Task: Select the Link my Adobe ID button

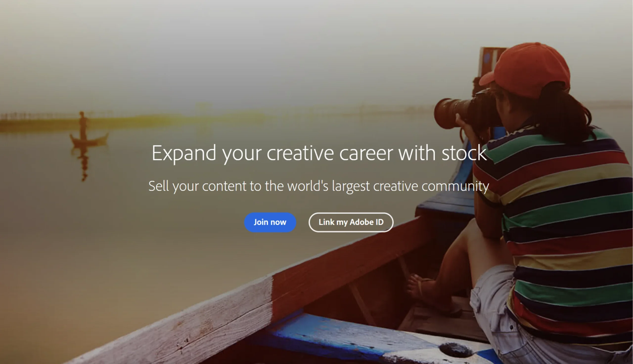Action: click(x=351, y=222)
